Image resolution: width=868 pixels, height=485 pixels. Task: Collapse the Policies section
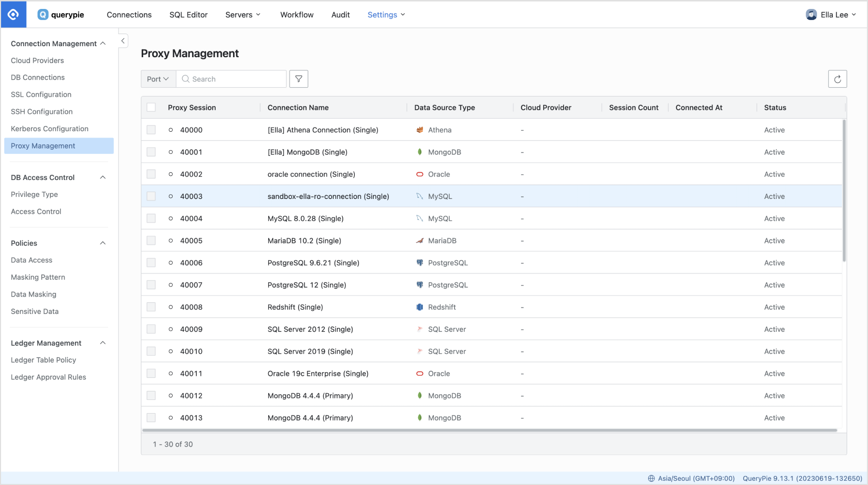[x=103, y=243]
